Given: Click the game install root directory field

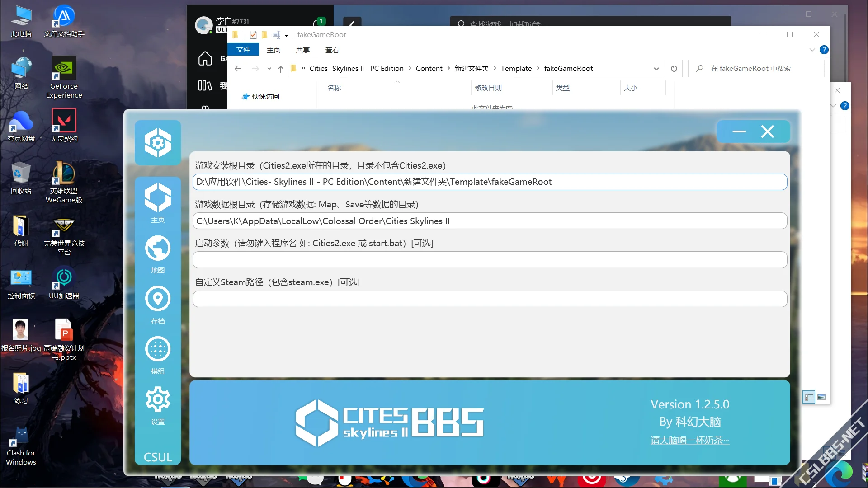Looking at the screenshot, I should pyautogui.click(x=490, y=182).
